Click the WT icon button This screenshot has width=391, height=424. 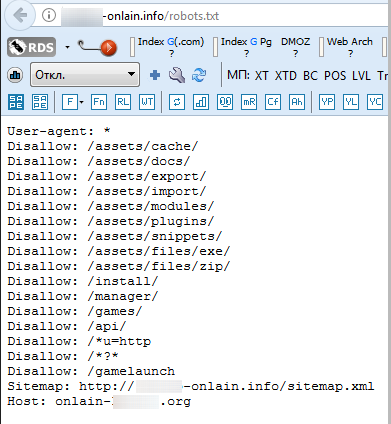[147, 102]
